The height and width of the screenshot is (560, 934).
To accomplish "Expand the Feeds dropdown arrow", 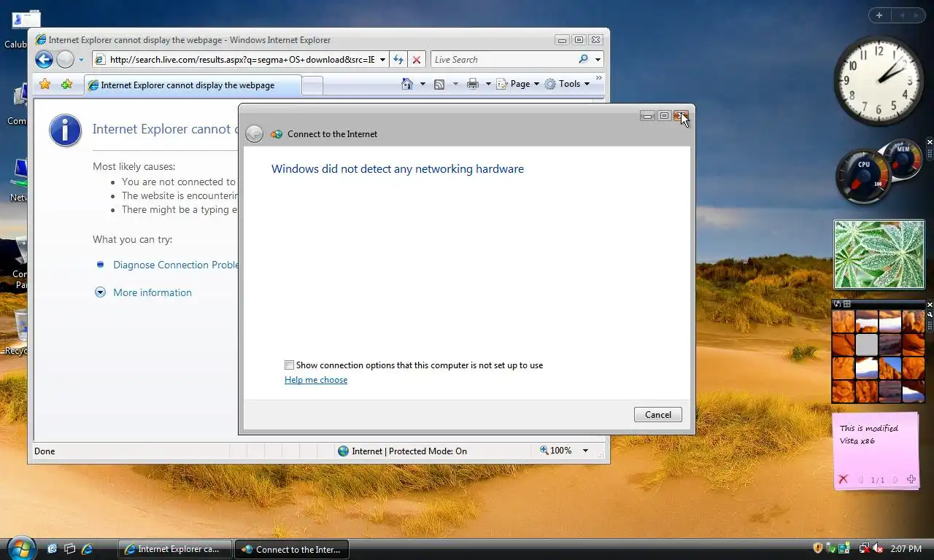I will pos(455,84).
